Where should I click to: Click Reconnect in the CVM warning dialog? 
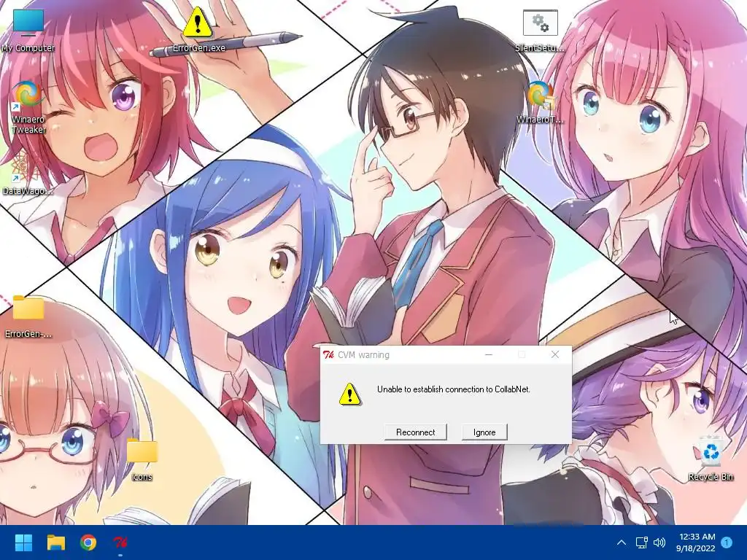coord(415,432)
